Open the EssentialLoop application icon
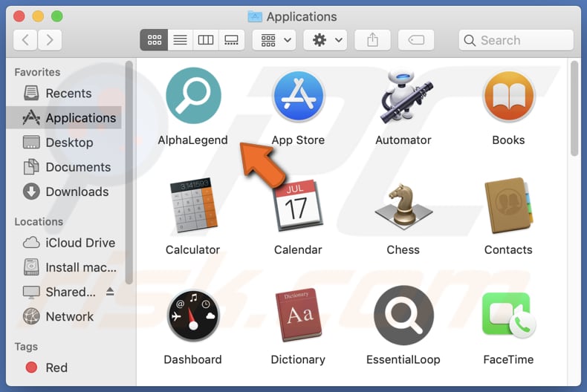The image size is (587, 392). [403, 316]
